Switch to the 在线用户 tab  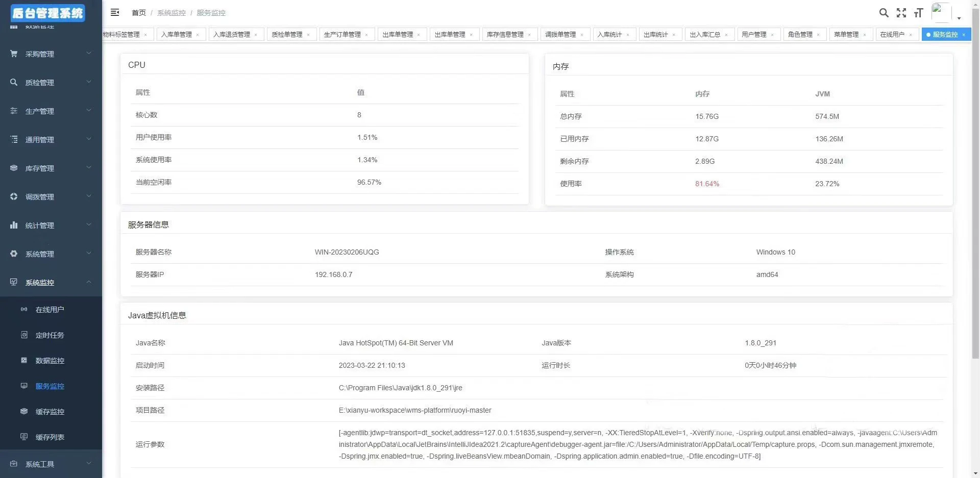[892, 34]
